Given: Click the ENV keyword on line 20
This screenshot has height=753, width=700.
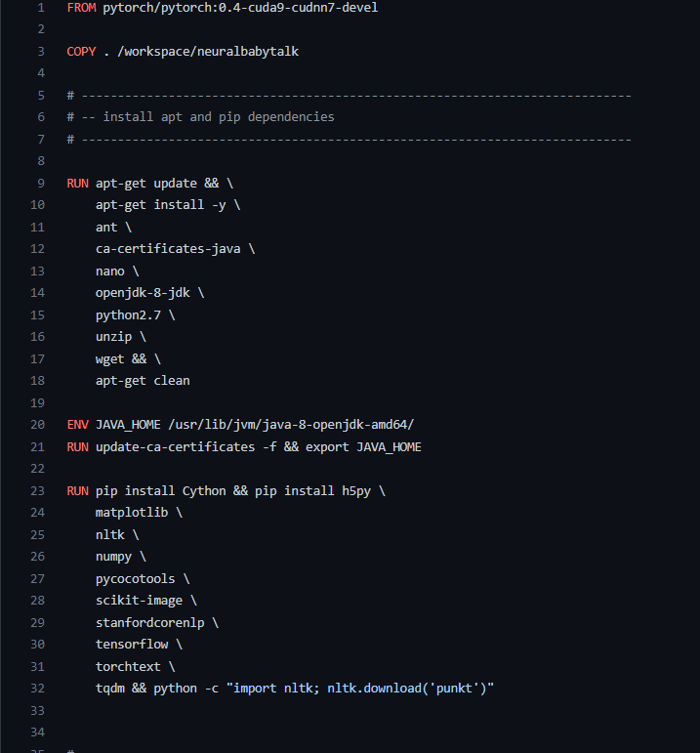Looking at the screenshot, I should tap(78, 425).
